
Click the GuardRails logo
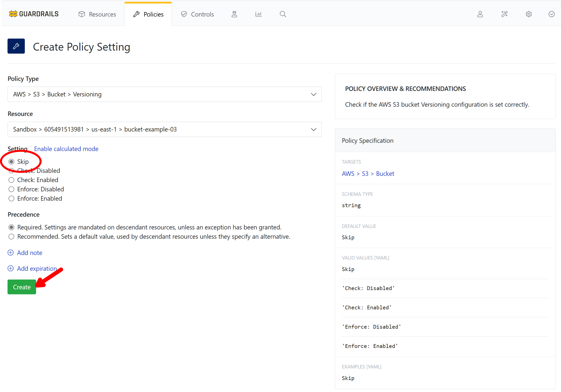33,14
